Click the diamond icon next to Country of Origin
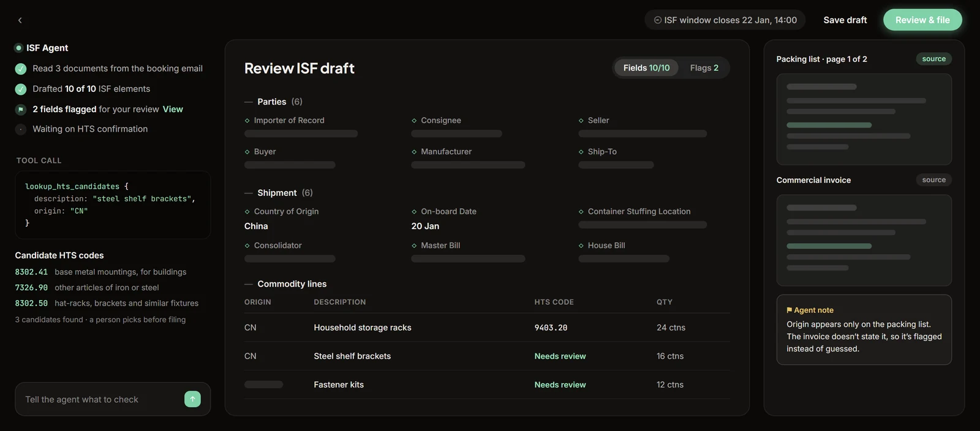The width and height of the screenshot is (980, 431). pos(247,212)
